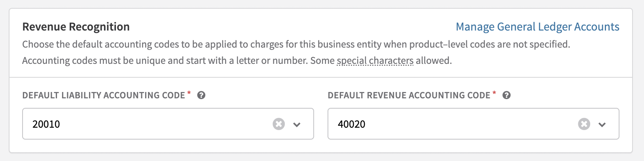The image size is (644, 161).
Task: Open Manage General Ledger Accounts link
Action: 538,27
